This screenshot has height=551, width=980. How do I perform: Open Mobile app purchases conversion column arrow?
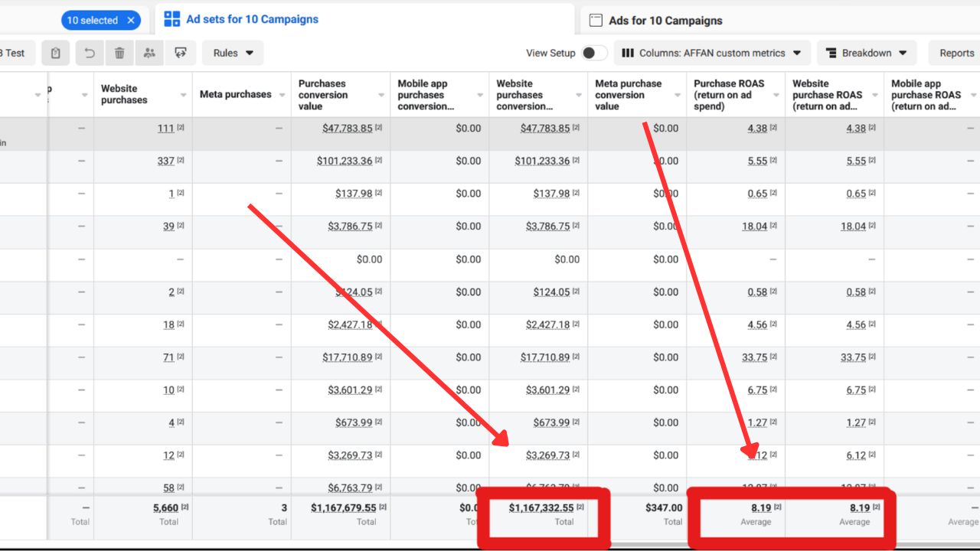coord(480,95)
